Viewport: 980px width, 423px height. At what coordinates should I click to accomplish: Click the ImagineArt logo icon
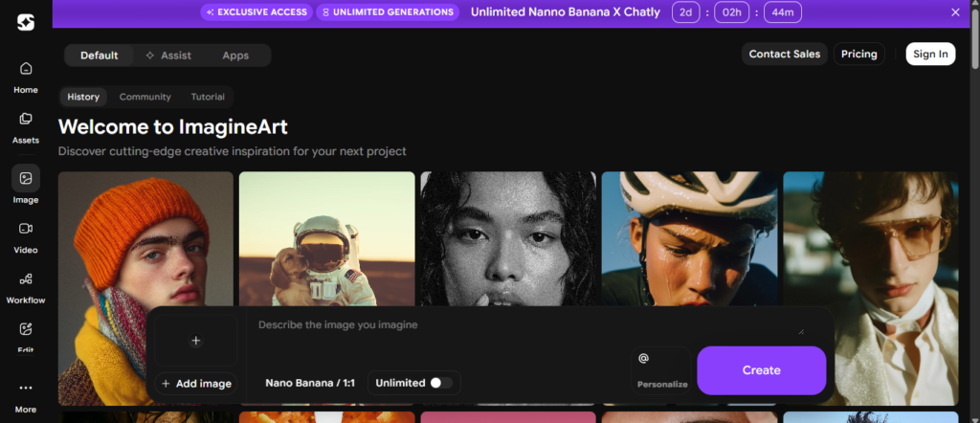[x=26, y=23]
